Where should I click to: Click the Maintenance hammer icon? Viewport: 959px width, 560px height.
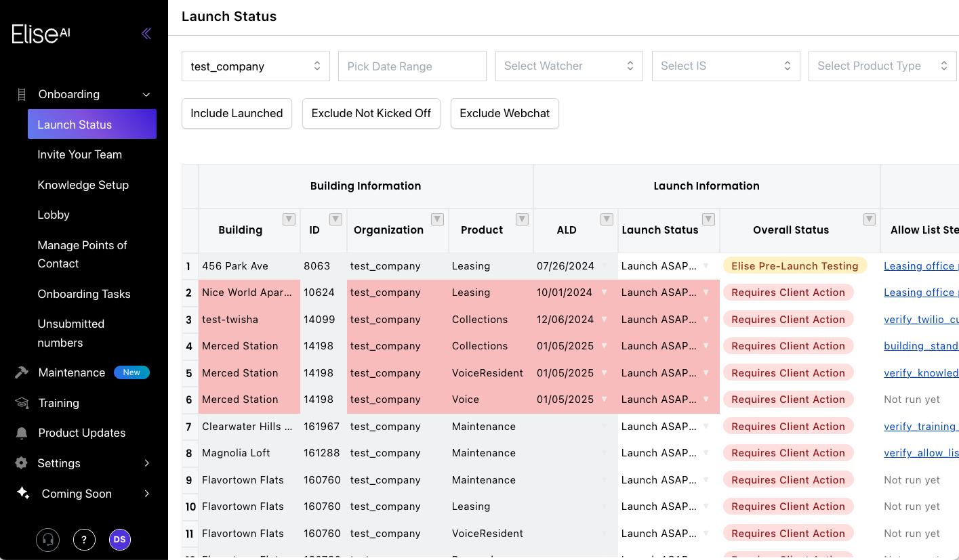coord(22,372)
